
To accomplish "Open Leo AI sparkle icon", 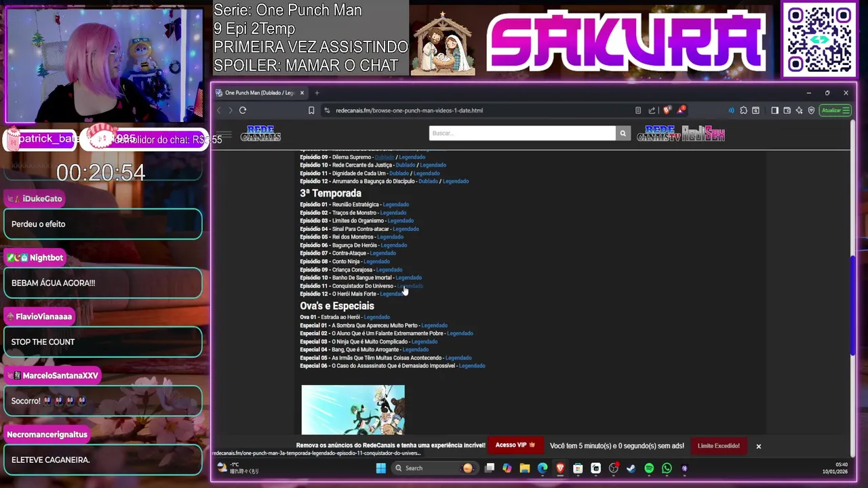I will tap(799, 110).
